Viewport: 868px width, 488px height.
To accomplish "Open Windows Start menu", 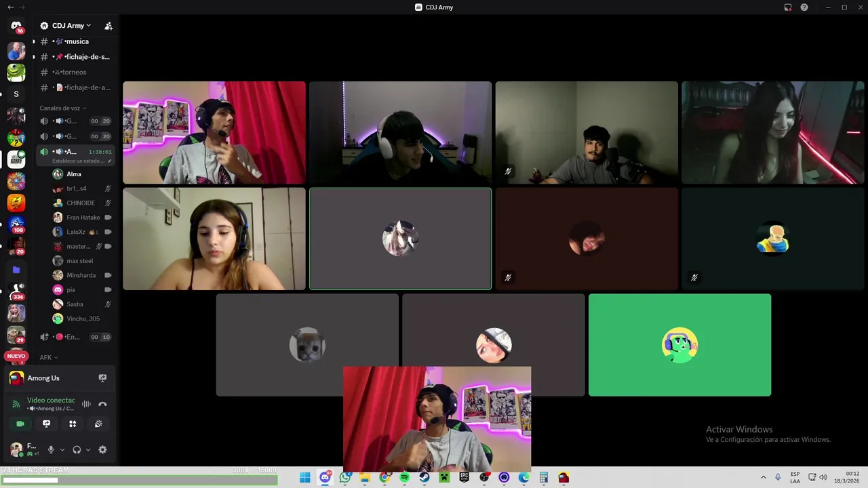I will tap(305, 478).
